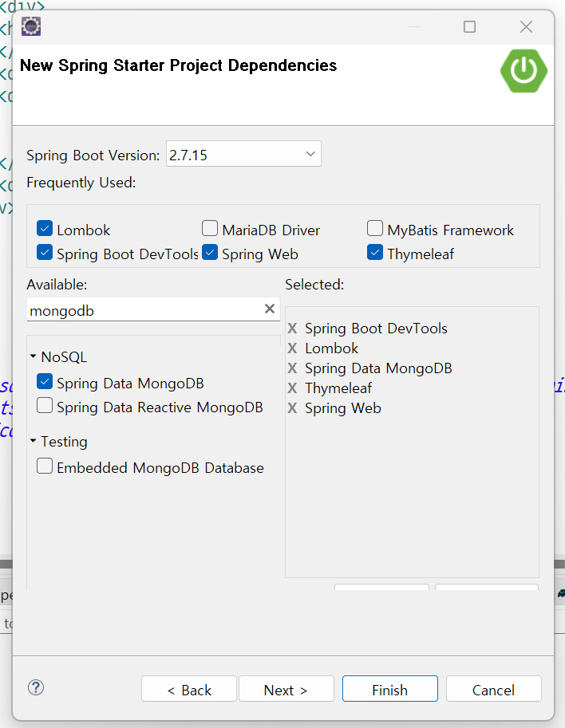
Task: Click Finish to create the project
Action: tap(389, 689)
